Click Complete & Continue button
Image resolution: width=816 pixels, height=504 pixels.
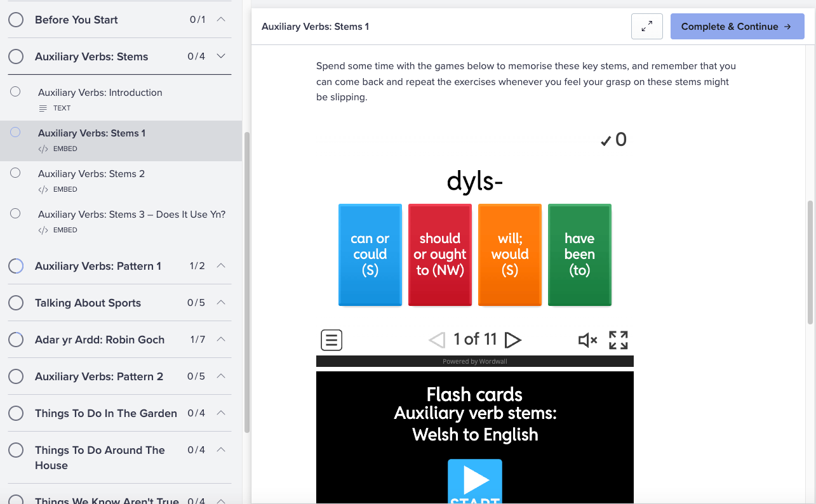737,27
